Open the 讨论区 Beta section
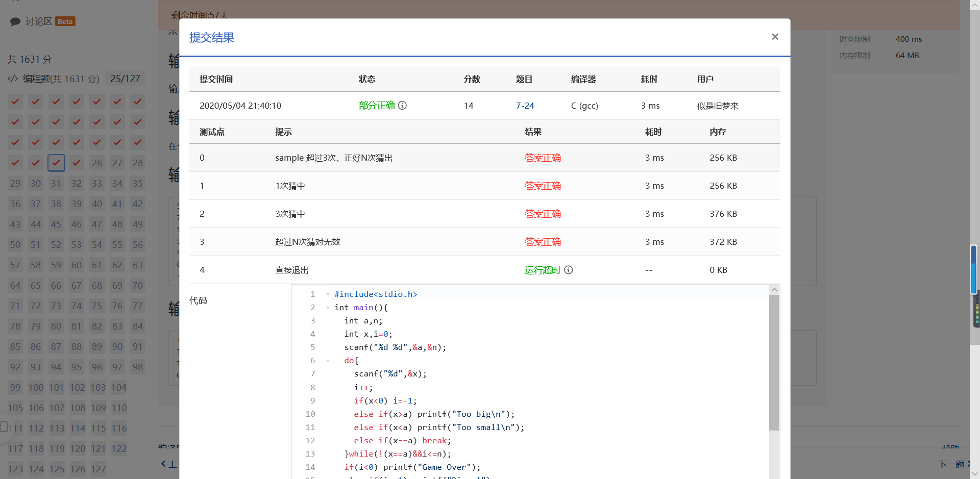Image resolution: width=980 pixels, height=479 pixels. (x=43, y=21)
